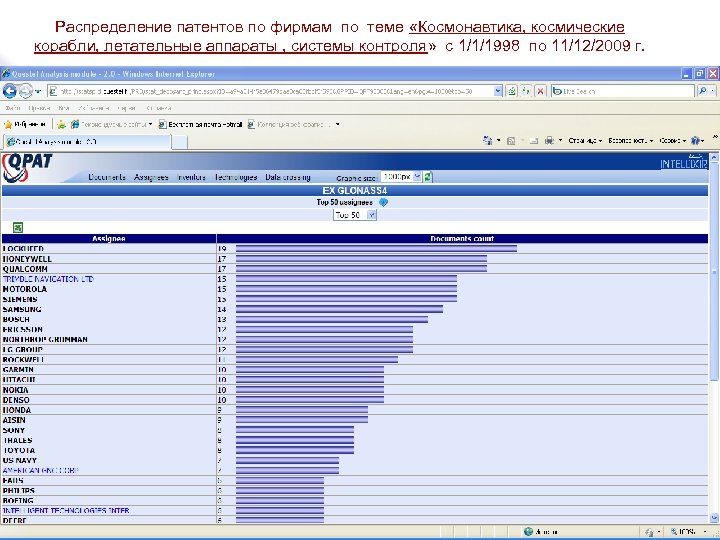Open the Assignees section

(151, 177)
